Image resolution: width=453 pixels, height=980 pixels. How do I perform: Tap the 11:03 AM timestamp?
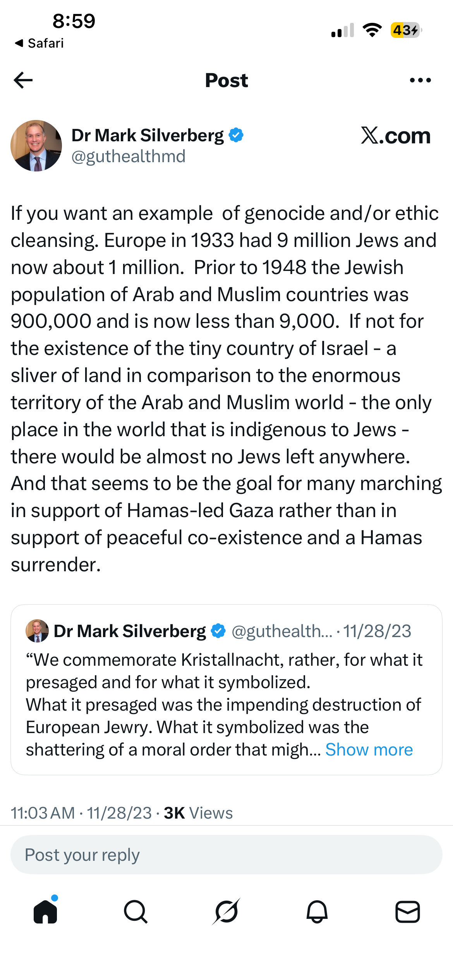pos(43,813)
